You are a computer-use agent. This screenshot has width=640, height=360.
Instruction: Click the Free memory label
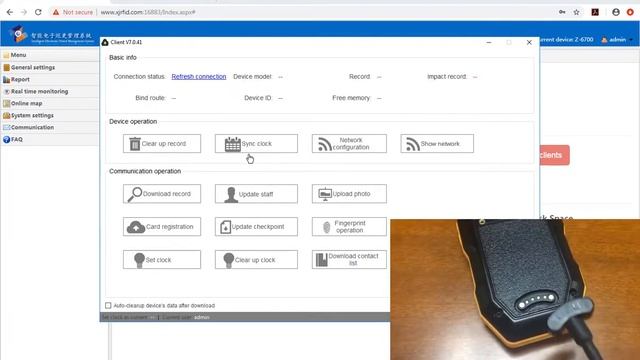pos(351,98)
